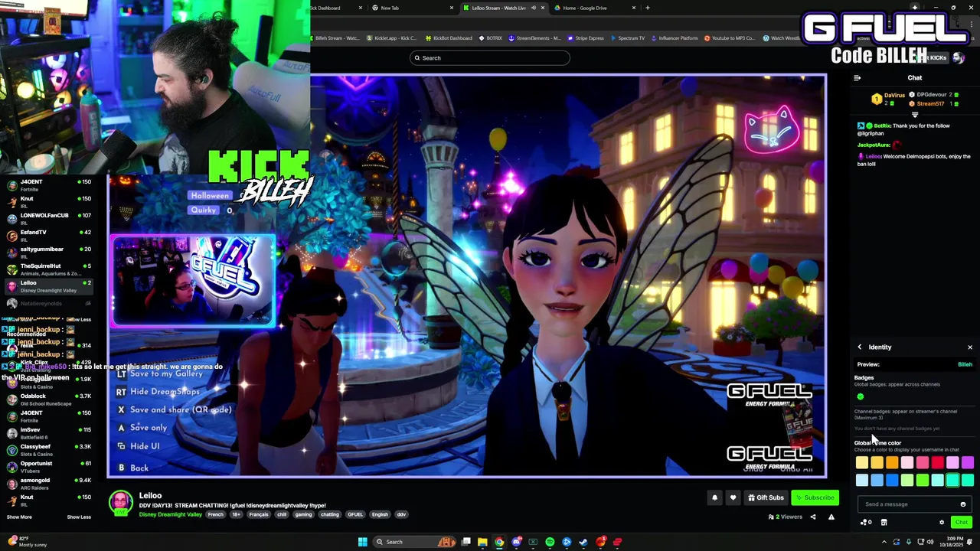
Task: Open the KICKs points balance icon
Action: click(866, 523)
